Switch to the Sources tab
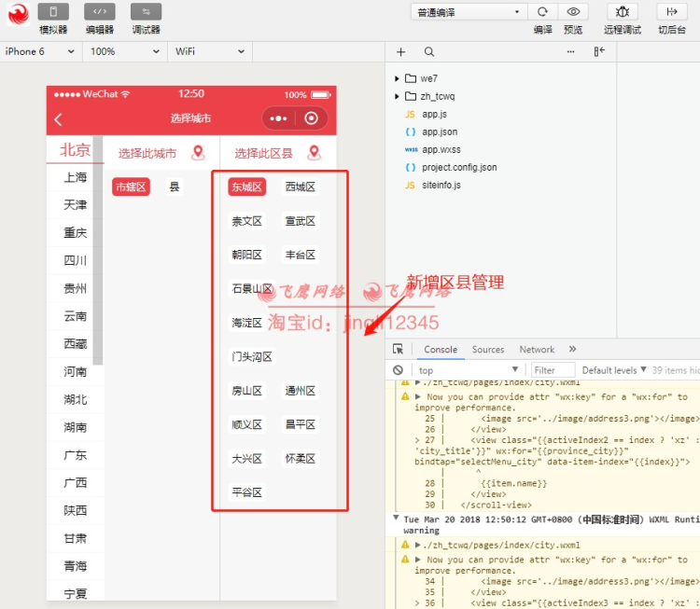700x609 pixels. [488, 350]
